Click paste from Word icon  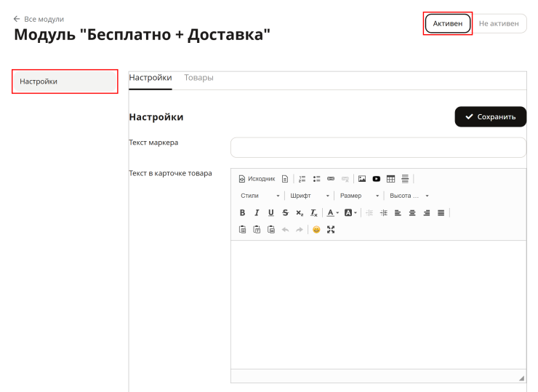271,230
